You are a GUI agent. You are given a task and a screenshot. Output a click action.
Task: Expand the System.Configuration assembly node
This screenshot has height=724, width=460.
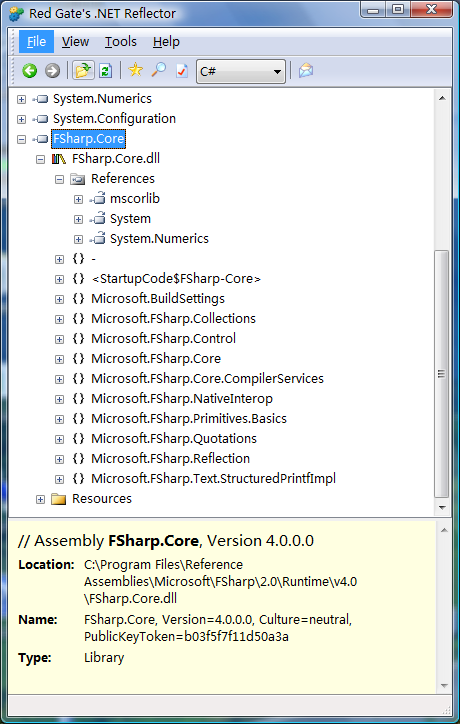[21, 119]
